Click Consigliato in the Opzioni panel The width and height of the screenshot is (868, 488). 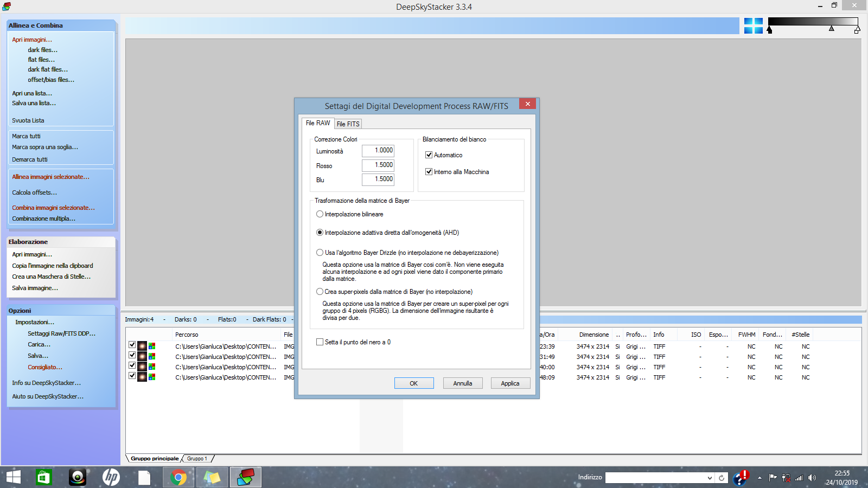click(45, 367)
